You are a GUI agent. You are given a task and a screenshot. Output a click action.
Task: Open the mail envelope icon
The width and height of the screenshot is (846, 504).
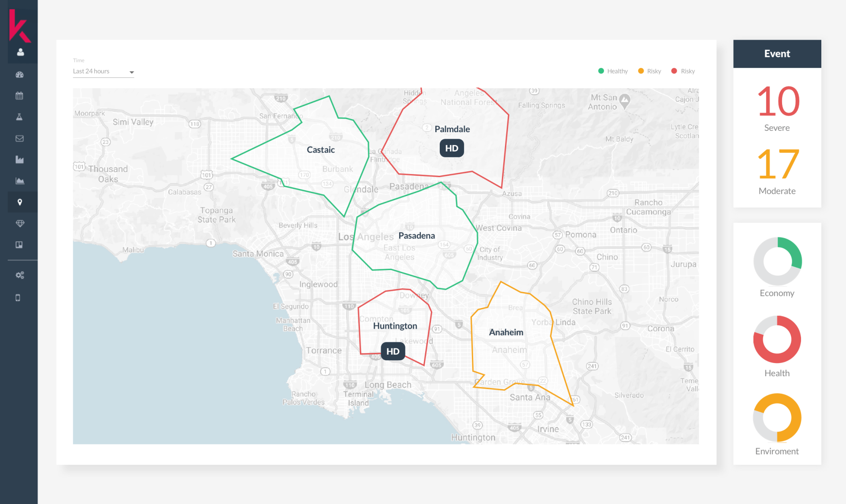click(x=19, y=138)
